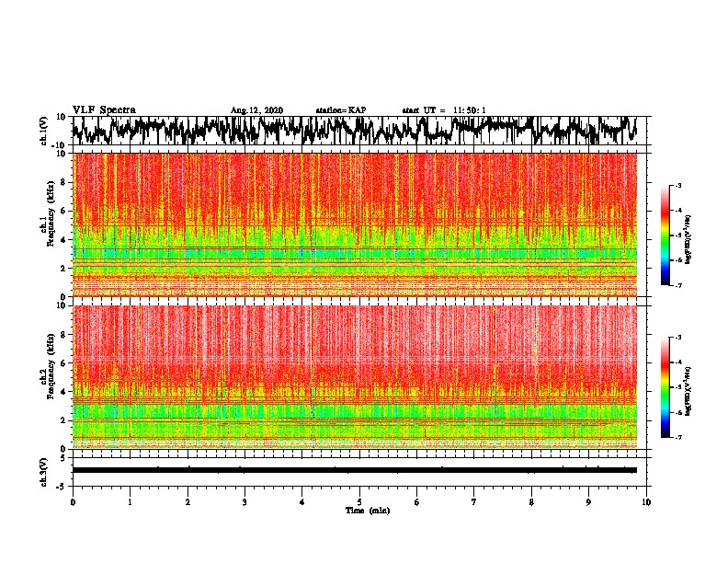
Task: Click the "VLF Spectra" plot title
Action: point(104,110)
